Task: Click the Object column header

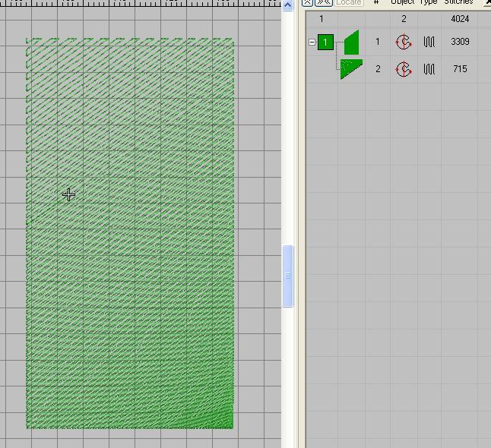Action: point(403,2)
